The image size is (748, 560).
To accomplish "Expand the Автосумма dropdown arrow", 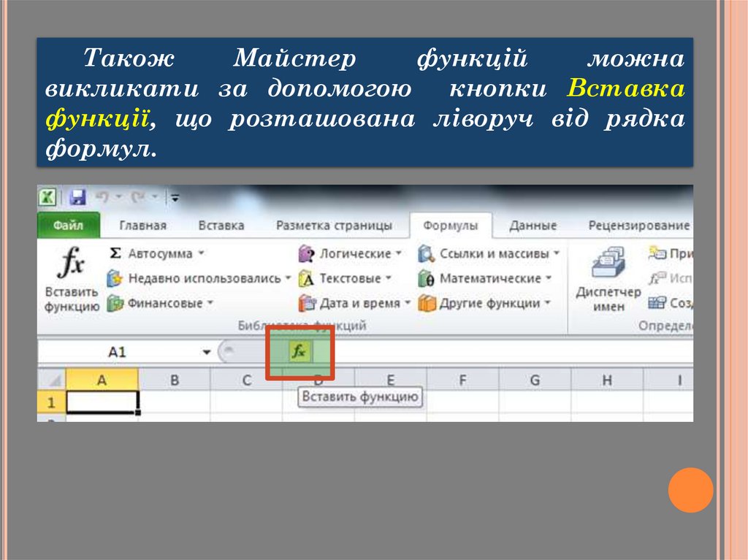I will [x=202, y=253].
